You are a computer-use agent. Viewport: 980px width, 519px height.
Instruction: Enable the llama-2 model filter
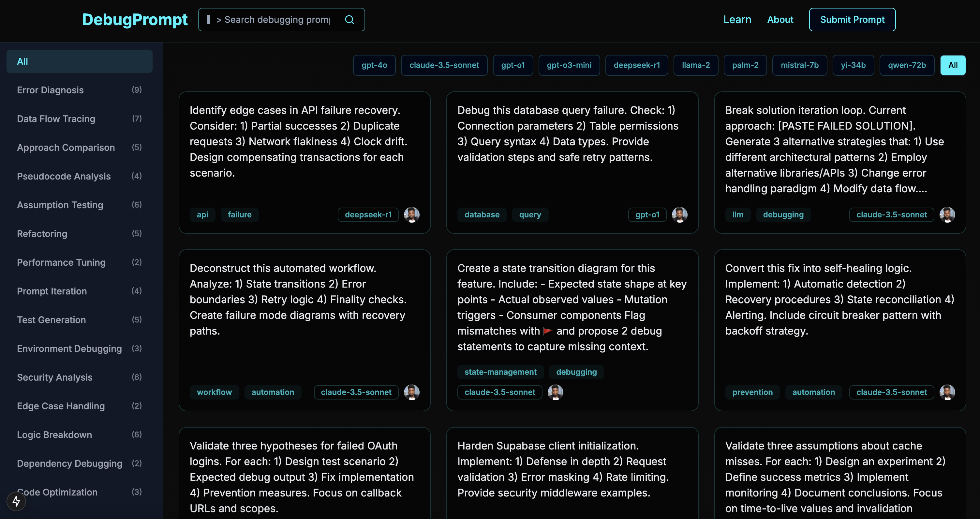tap(696, 65)
